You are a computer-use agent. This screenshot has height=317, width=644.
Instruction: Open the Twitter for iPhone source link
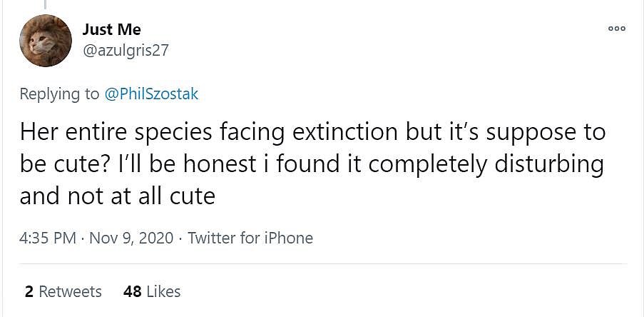pyautogui.click(x=250, y=238)
